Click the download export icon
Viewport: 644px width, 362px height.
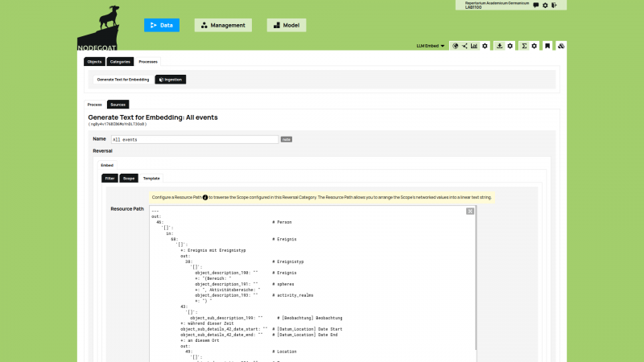click(x=499, y=46)
